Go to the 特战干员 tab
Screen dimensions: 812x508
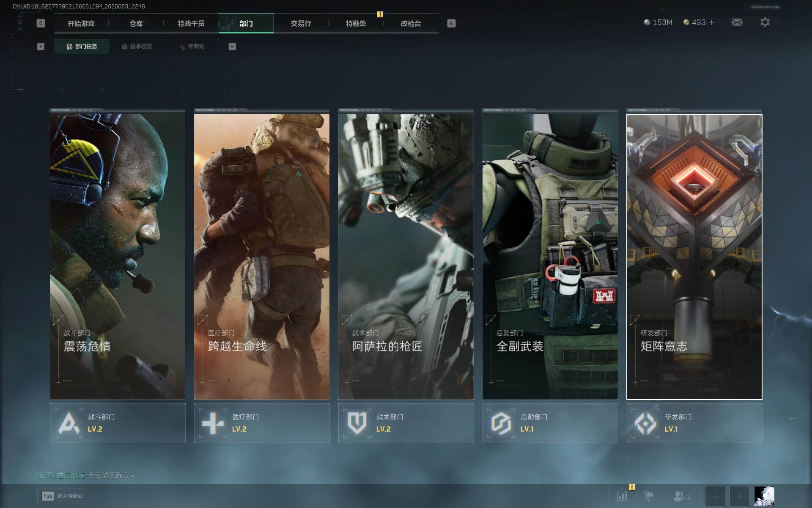click(x=191, y=23)
